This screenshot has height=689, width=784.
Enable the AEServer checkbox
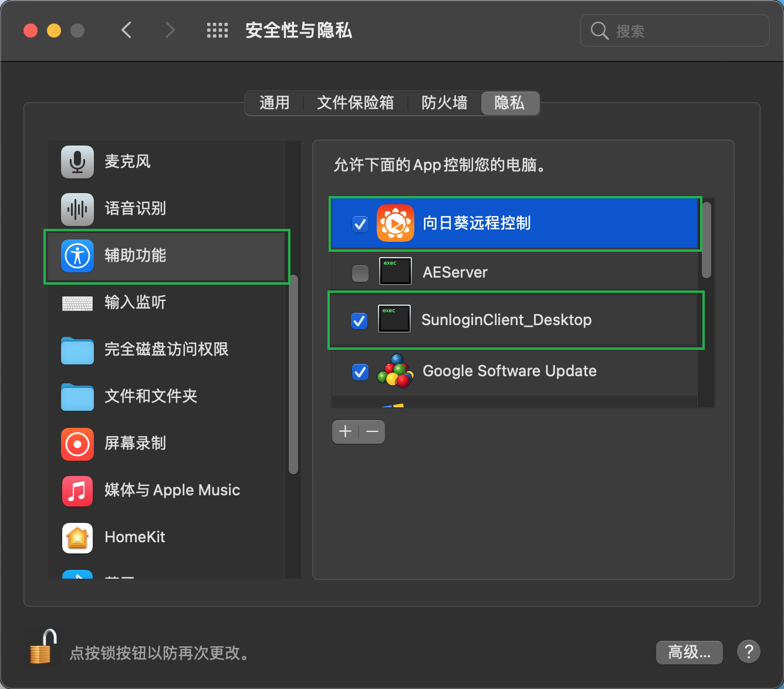[360, 273]
